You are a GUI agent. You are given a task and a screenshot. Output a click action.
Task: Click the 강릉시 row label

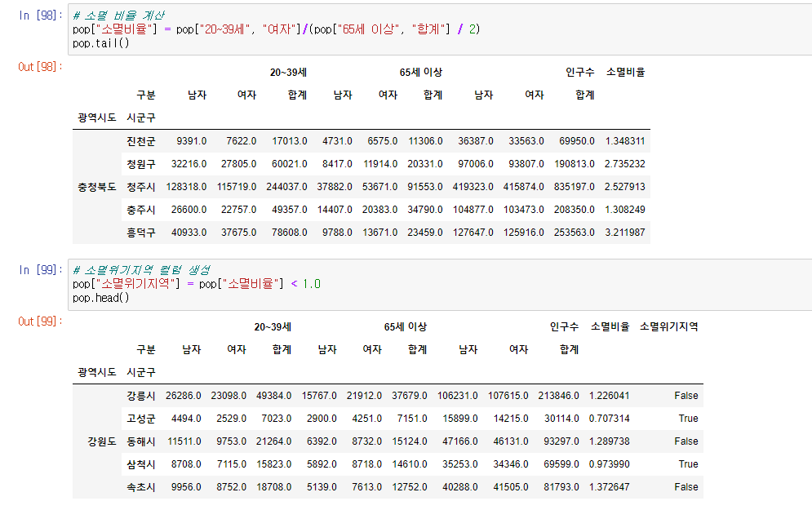[141, 396]
